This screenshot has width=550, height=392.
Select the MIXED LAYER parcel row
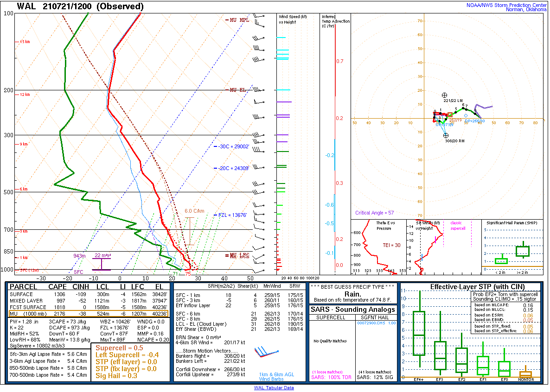coord(89,301)
